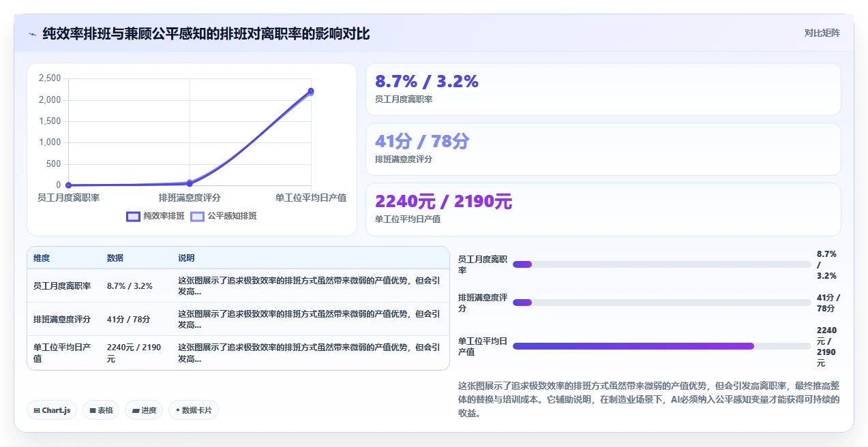Click the summary paragraph below the progress bars
The image size is (868, 447).
(x=649, y=399)
